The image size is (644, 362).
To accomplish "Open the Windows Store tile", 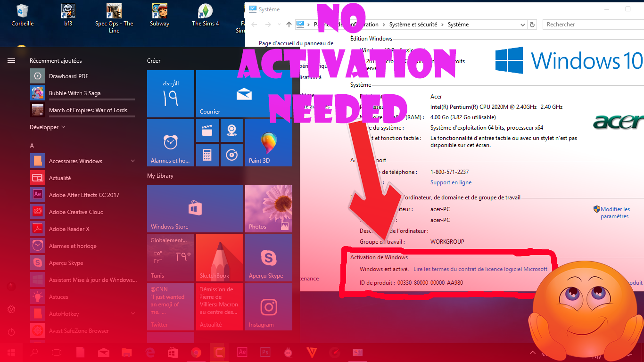I will point(195,207).
